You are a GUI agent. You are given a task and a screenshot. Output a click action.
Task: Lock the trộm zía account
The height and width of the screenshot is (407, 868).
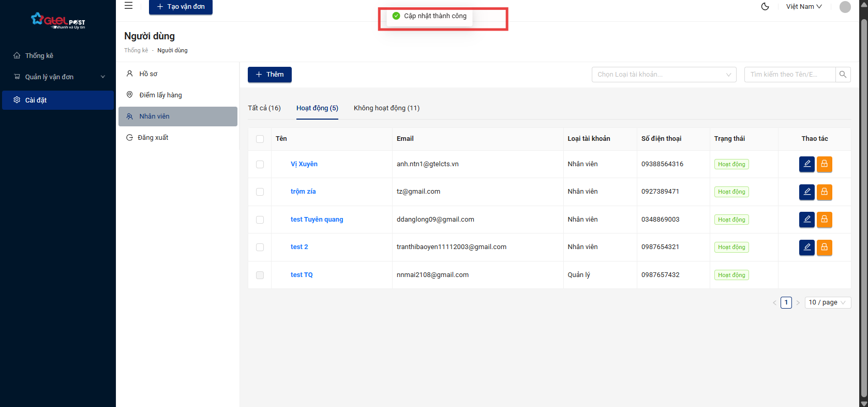click(824, 192)
